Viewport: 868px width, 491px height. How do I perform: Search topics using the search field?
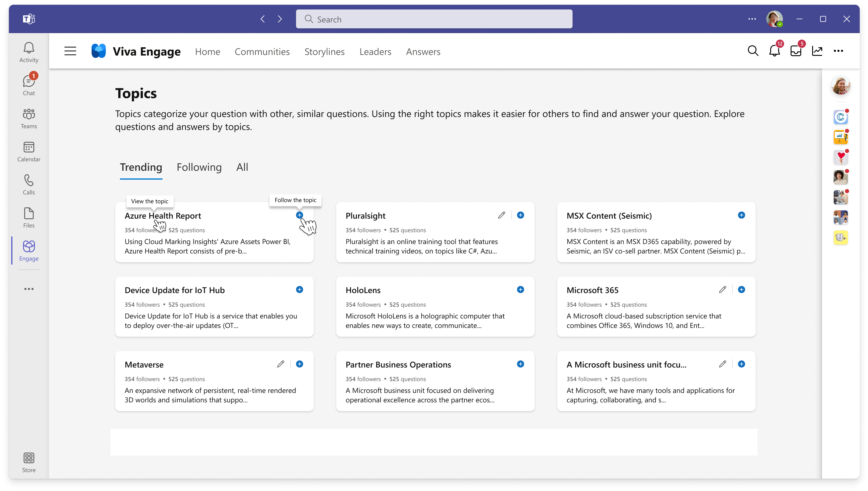(x=434, y=19)
